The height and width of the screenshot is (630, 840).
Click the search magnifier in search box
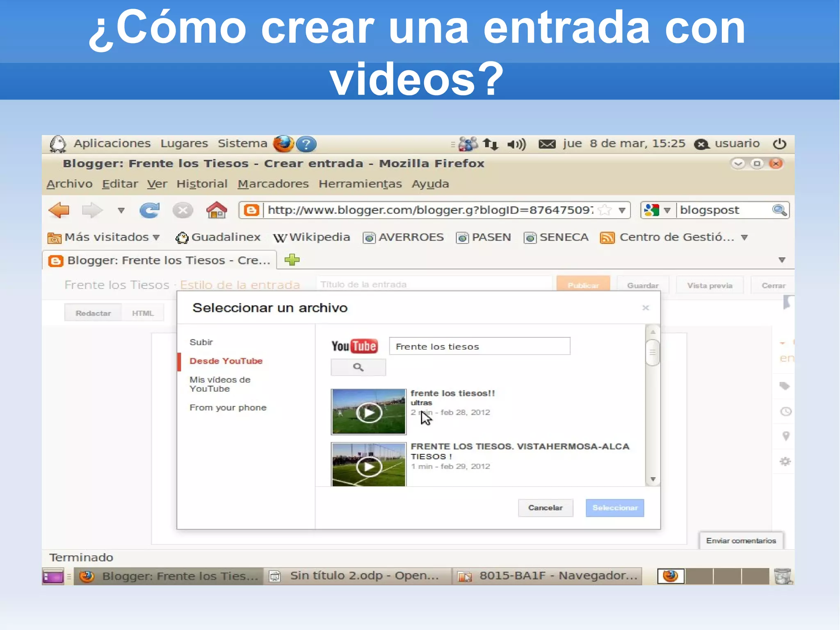(779, 210)
